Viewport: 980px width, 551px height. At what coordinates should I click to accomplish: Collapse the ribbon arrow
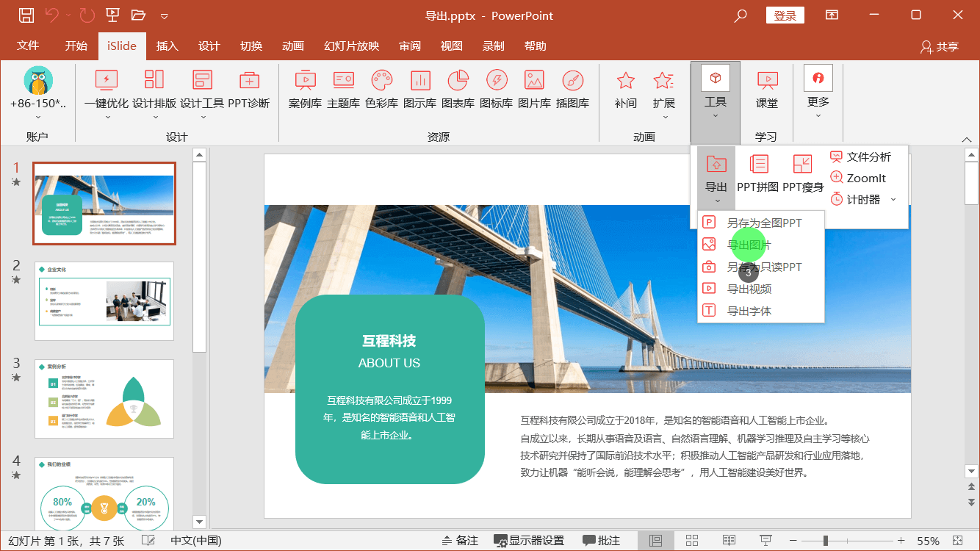click(x=966, y=139)
